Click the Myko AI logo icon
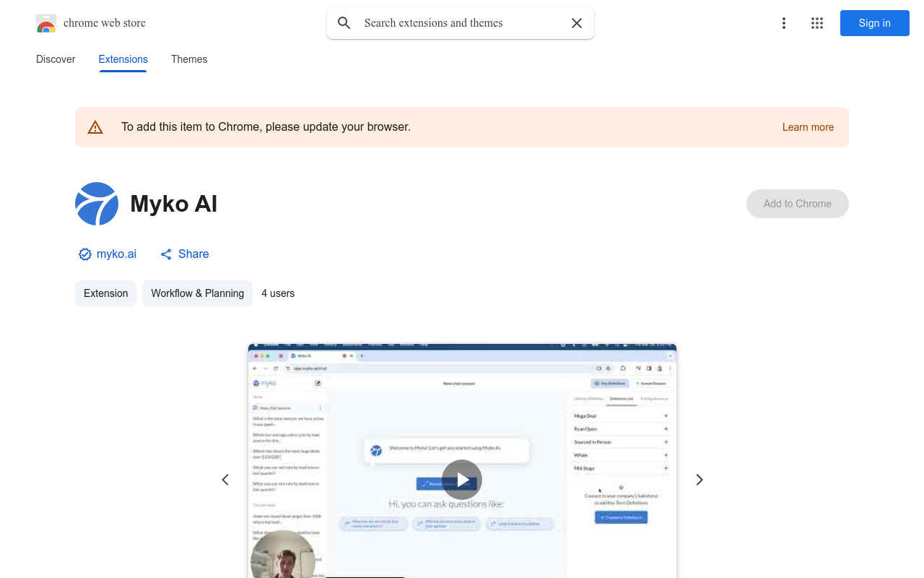 97,204
